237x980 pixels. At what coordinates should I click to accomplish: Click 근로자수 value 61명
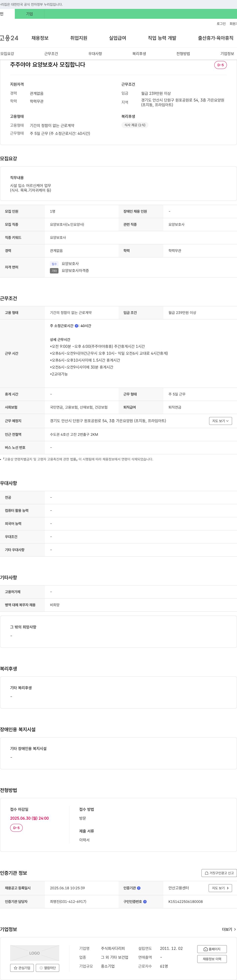[x=164, y=966]
